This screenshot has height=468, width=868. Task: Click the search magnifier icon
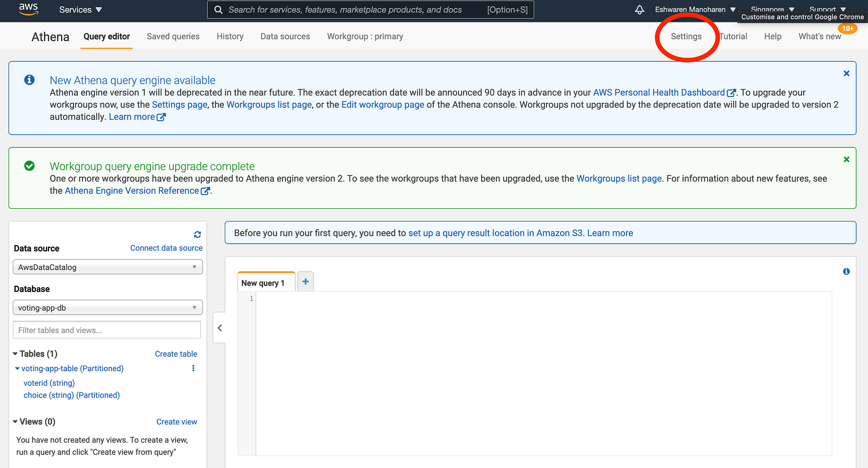(218, 9)
